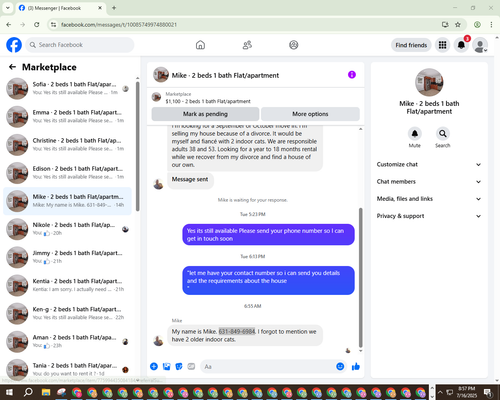Open Ken-g's apartment conversation
The width and height of the screenshot is (500, 400).
click(68, 313)
